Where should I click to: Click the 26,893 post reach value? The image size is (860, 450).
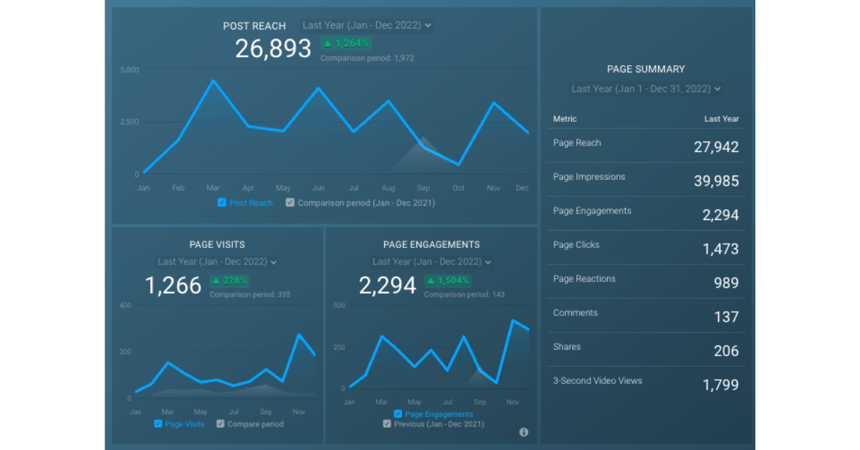point(273,48)
